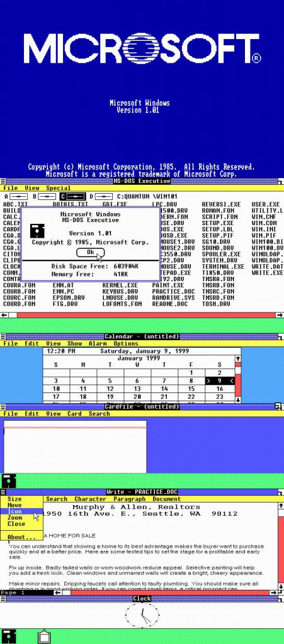Open Cardfile's Card menu
The image size is (284, 644).
(74, 414)
